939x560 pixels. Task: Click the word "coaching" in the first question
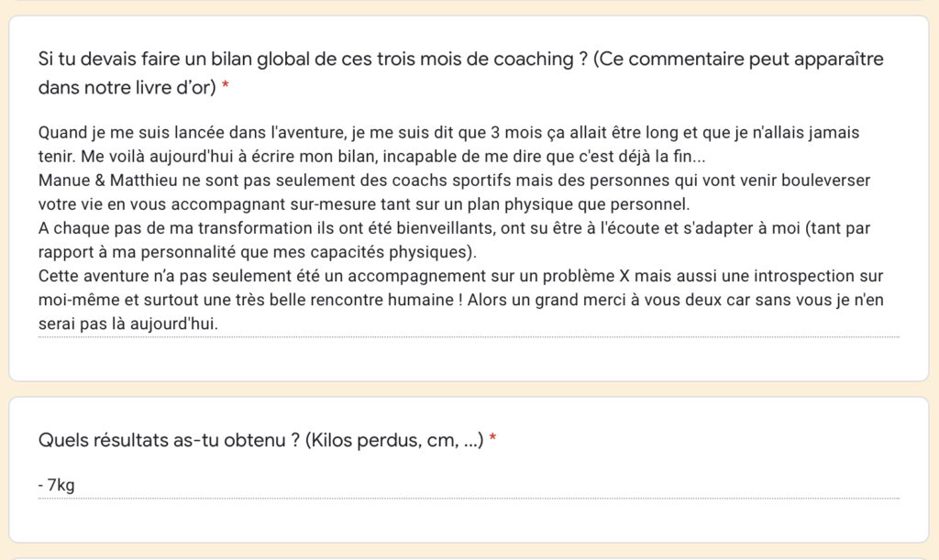pyautogui.click(x=522, y=60)
